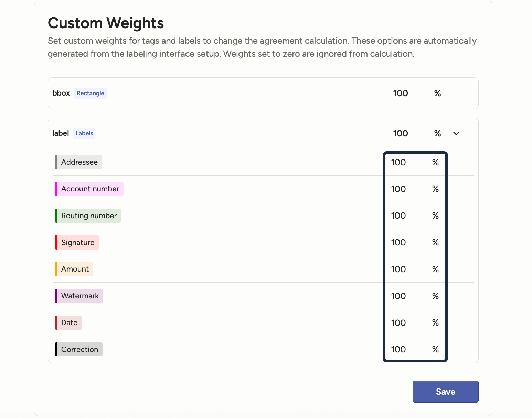
Task: Select the orange Amount label chip
Action: (74, 269)
